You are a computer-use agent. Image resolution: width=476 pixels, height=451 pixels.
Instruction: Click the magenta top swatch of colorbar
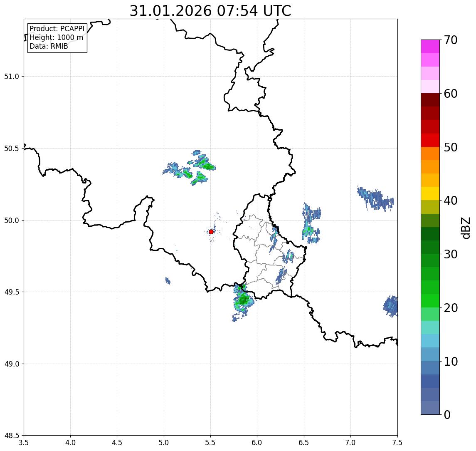click(x=430, y=47)
